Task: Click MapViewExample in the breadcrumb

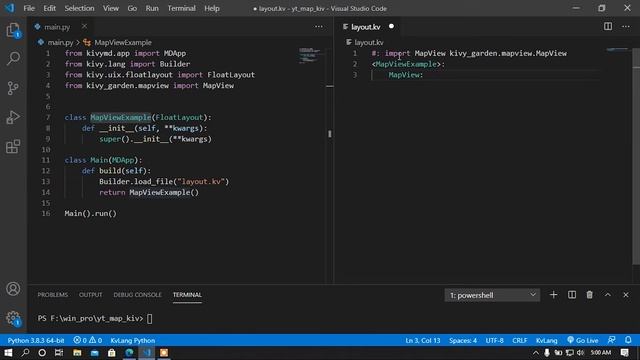Action: 122,42
